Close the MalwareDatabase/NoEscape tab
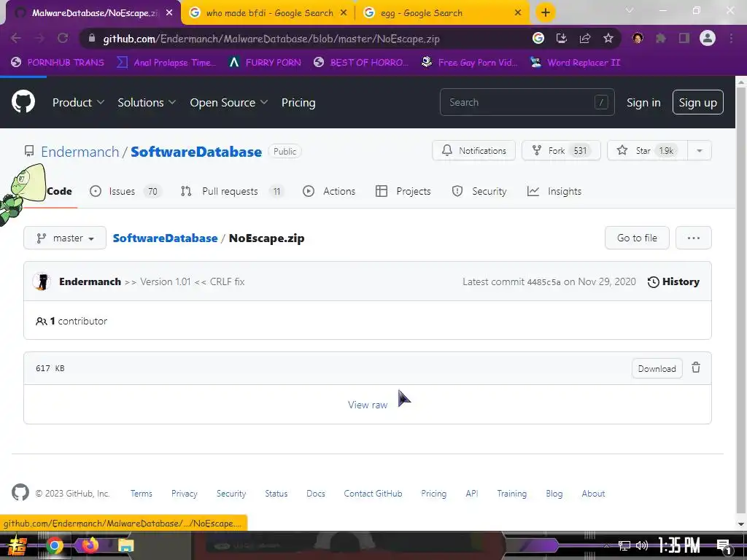 (169, 13)
